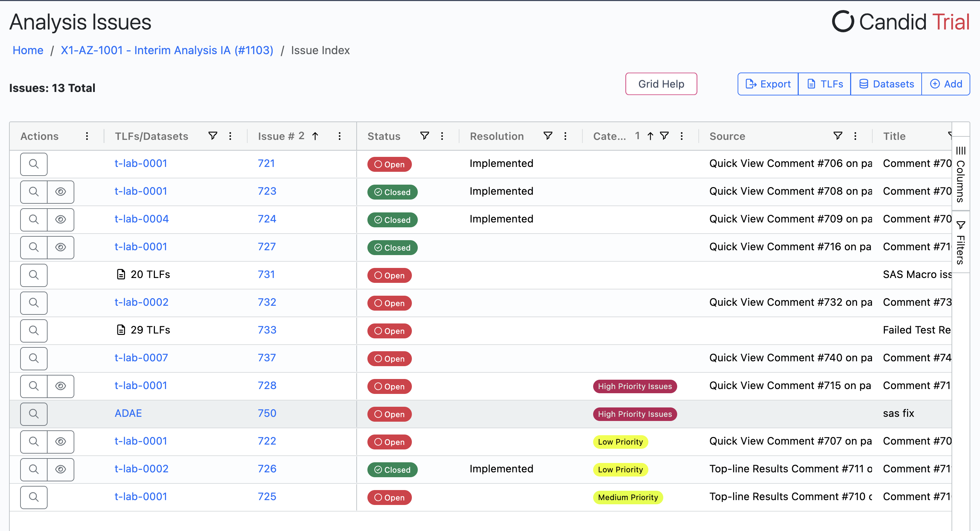The height and width of the screenshot is (531, 980).
Task: Click High Priority Issues badge on issue 728
Action: [x=635, y=386]
